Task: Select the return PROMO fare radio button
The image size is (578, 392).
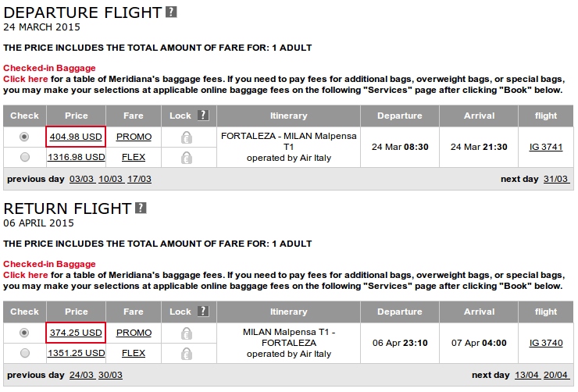Action: (24, 333)
